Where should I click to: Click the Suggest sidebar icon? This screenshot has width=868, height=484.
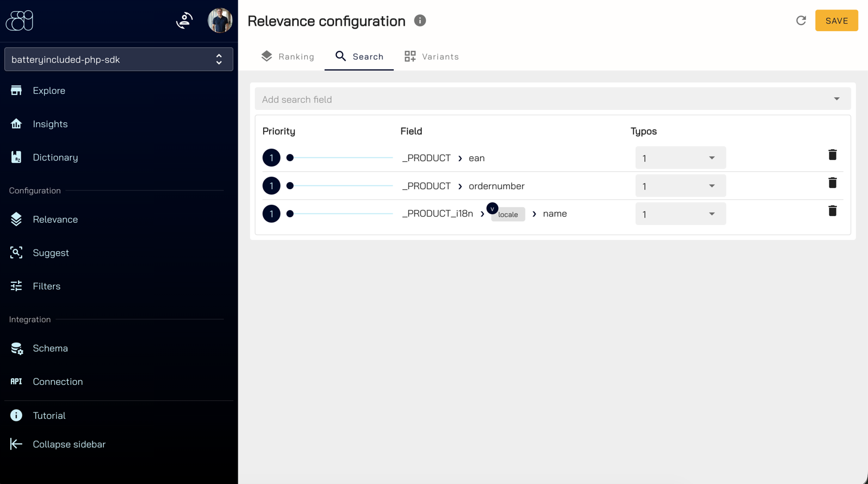16,253
